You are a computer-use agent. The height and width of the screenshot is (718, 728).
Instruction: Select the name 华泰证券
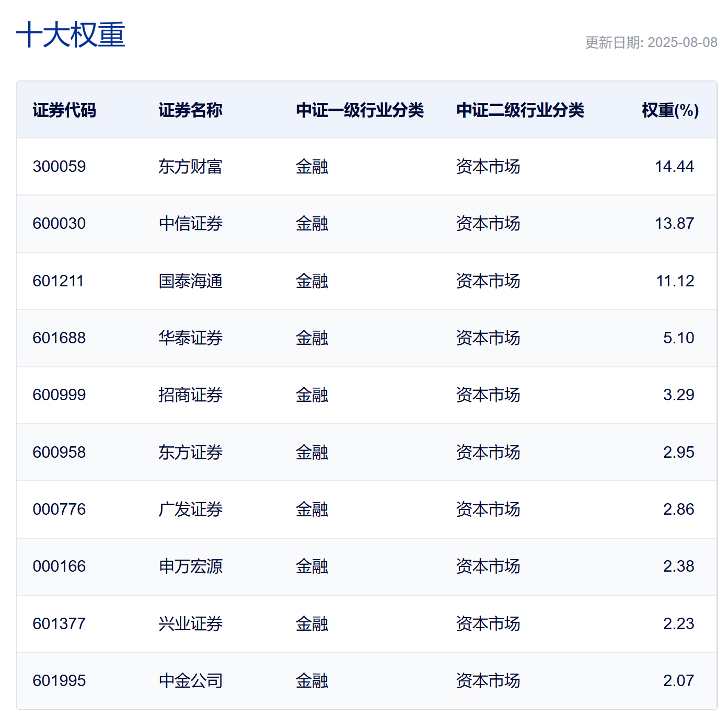190,338
